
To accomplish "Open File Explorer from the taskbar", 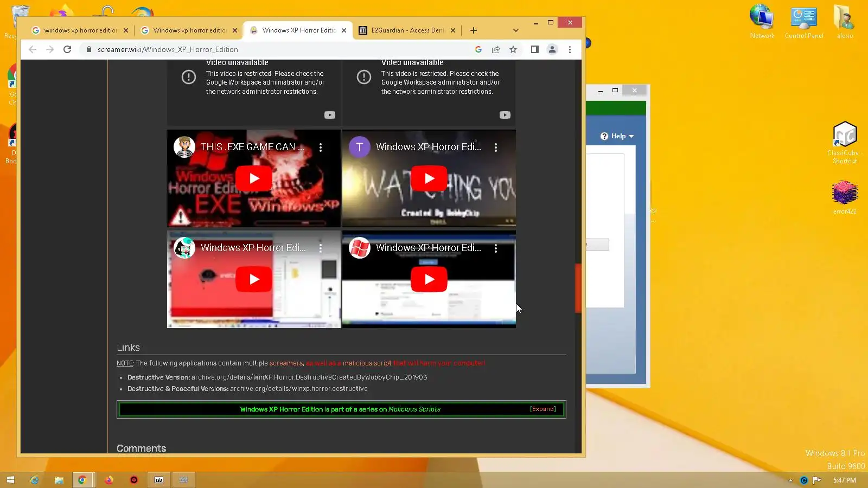I will 59,480.
